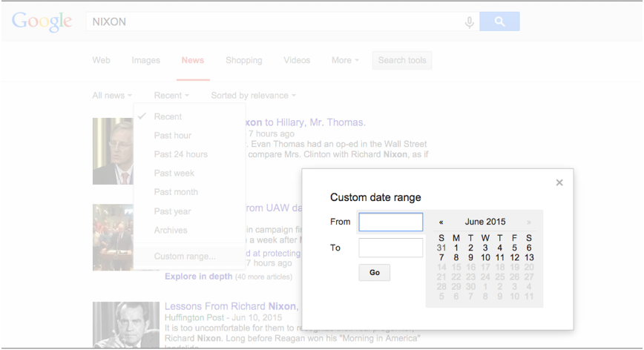Click the Go button
The height and width of the screenshot is (350, 644).
pos(374,272)
